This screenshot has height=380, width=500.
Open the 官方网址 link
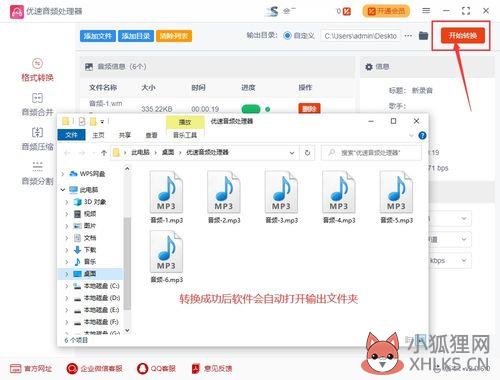coord(31,368)
